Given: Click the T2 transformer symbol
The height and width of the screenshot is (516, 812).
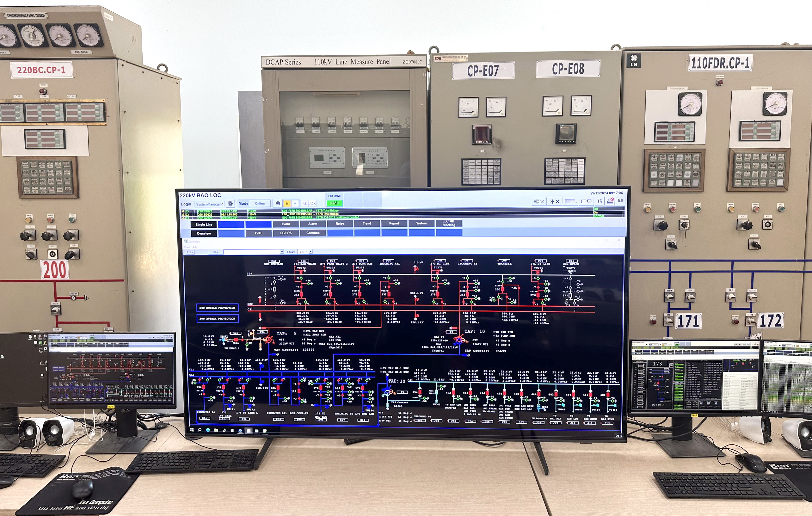Looking at the screenshot, I should coord(459,340).
